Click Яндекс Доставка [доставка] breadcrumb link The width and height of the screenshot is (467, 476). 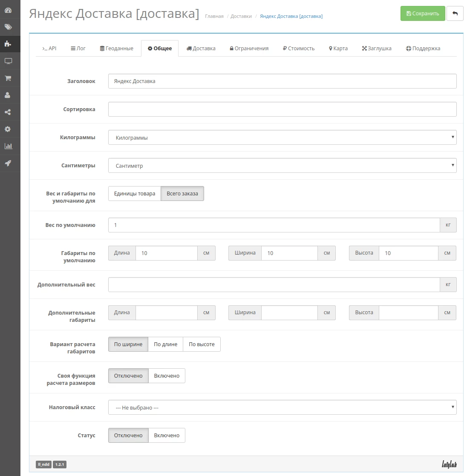pos(291,16)
